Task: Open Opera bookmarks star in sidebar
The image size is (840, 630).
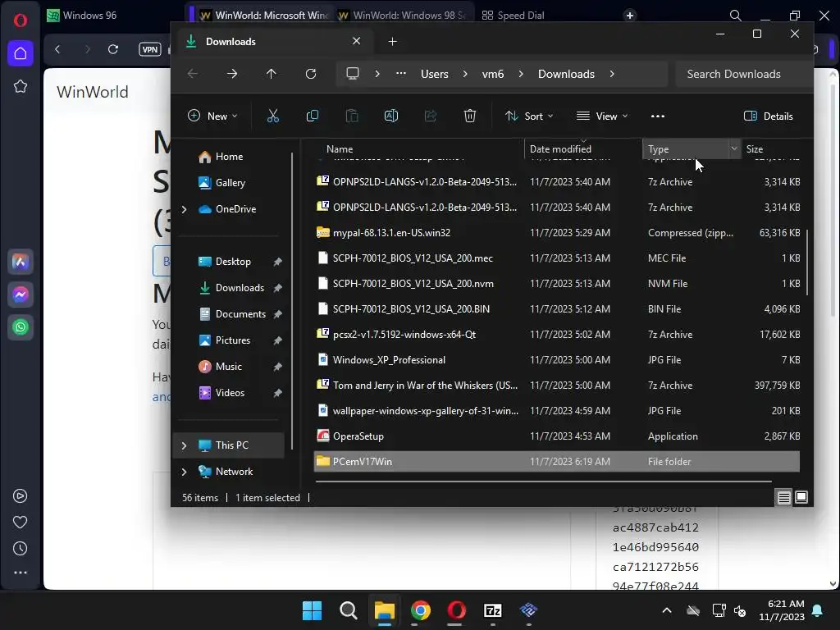Action: 21,86
